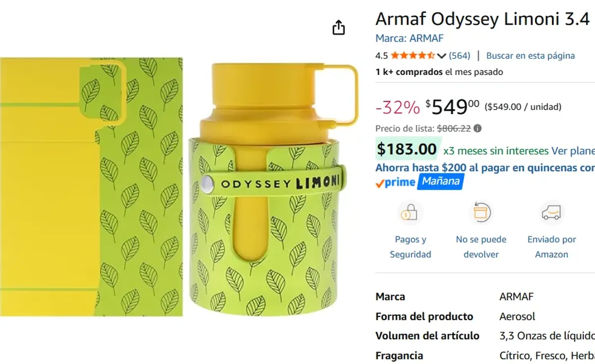
Task: Open the Pagos y Seguridad lock icon
Action: pos(410,212)
